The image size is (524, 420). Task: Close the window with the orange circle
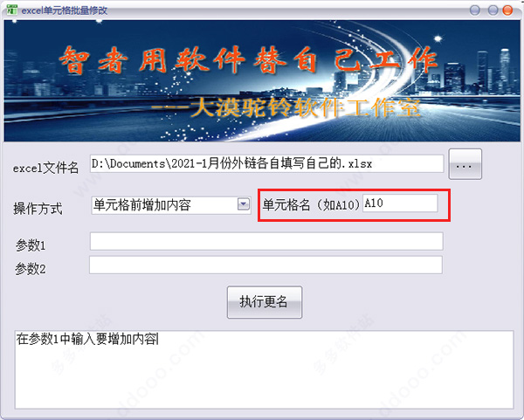point(507,10)
